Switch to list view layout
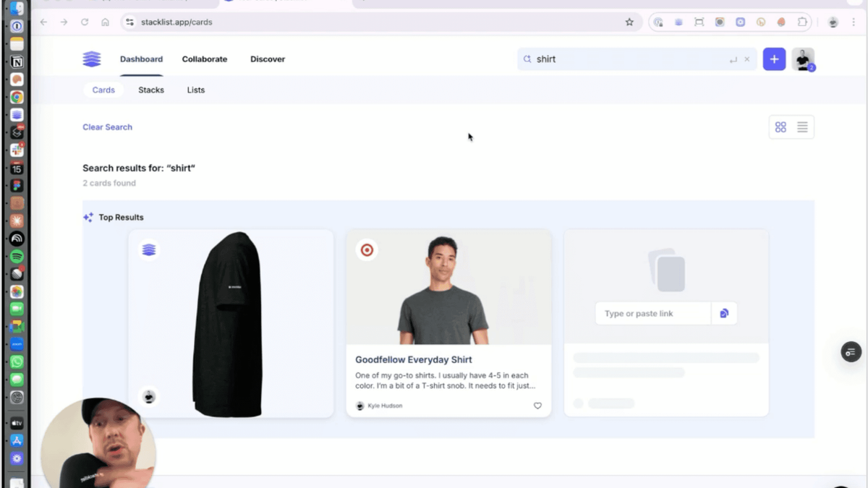 802,127
